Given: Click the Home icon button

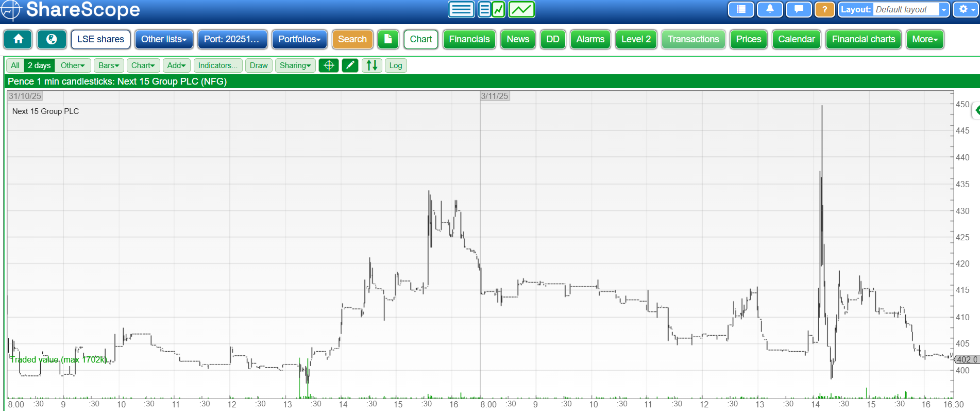Looking at the screenshot, I should 18,39.
